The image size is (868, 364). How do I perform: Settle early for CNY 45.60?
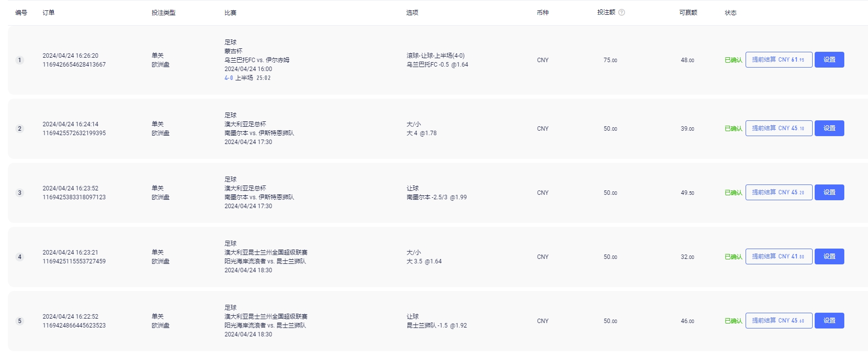779,321
